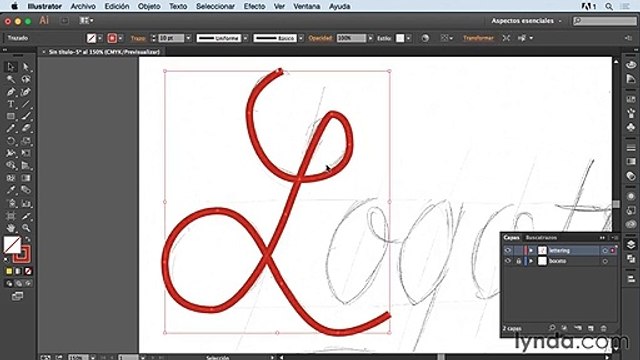
Task: Select the Hand tool
Action: point(11,228)
